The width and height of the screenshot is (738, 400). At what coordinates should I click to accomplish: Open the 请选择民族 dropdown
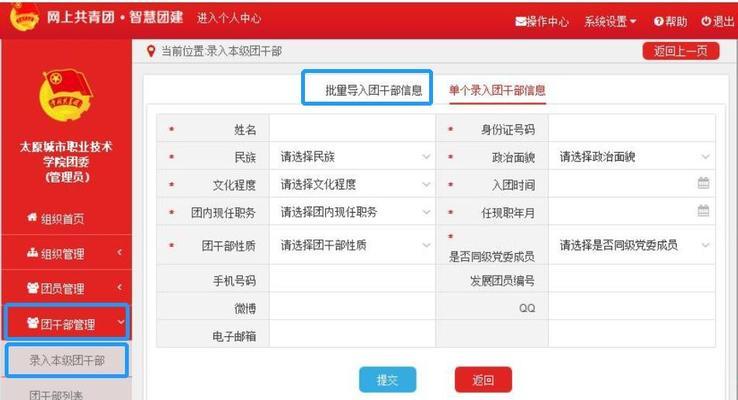point(353,156)
